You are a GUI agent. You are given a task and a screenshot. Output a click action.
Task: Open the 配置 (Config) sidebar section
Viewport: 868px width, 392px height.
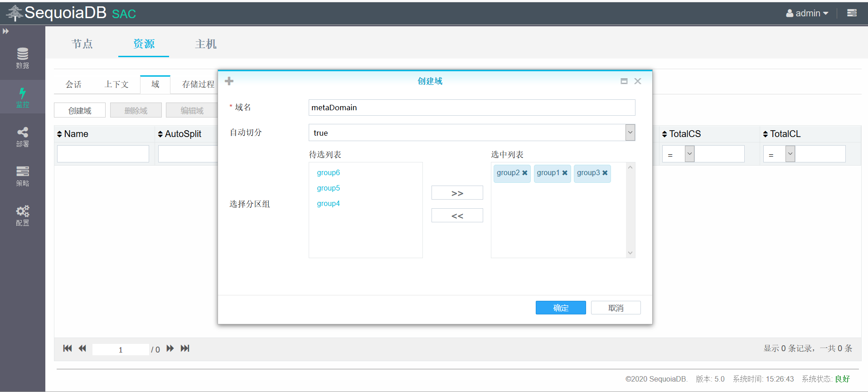[22, 216]
